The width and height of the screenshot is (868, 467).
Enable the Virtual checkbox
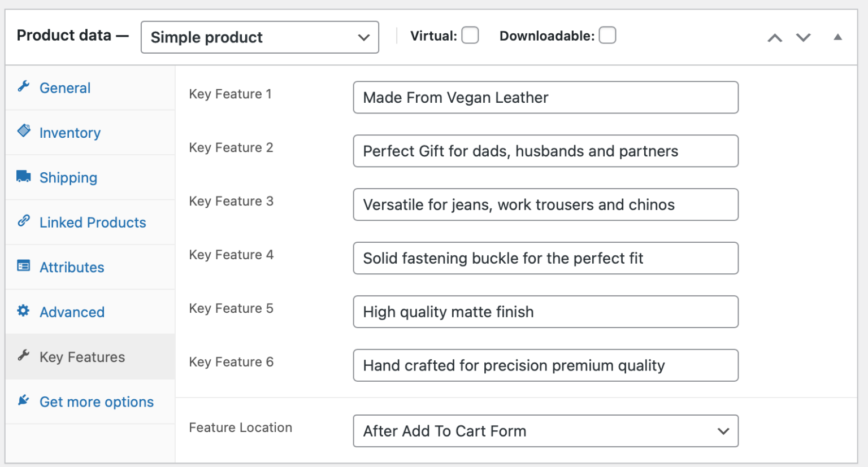tap(470, 36)
